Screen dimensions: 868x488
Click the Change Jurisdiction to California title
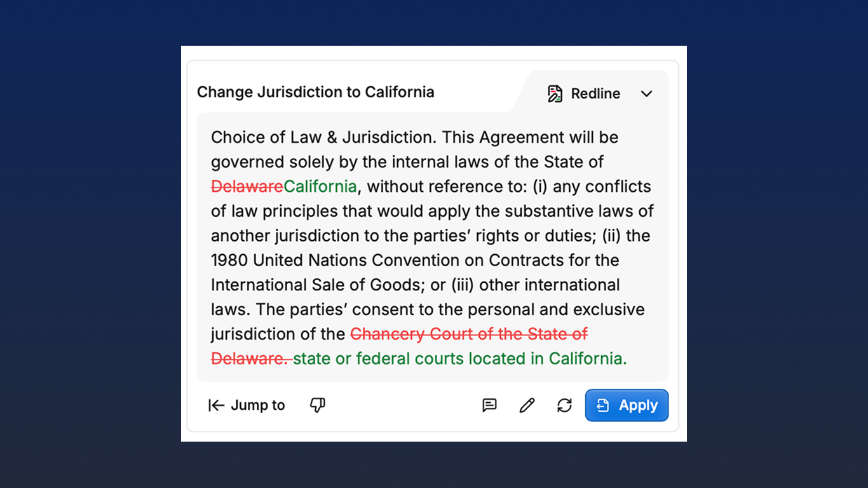point(315,92)
